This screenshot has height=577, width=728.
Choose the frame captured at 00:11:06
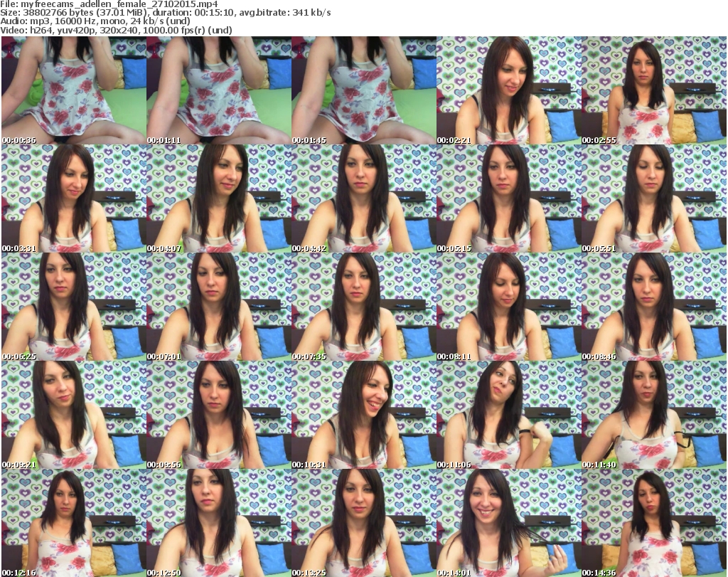tap(508, 415)
